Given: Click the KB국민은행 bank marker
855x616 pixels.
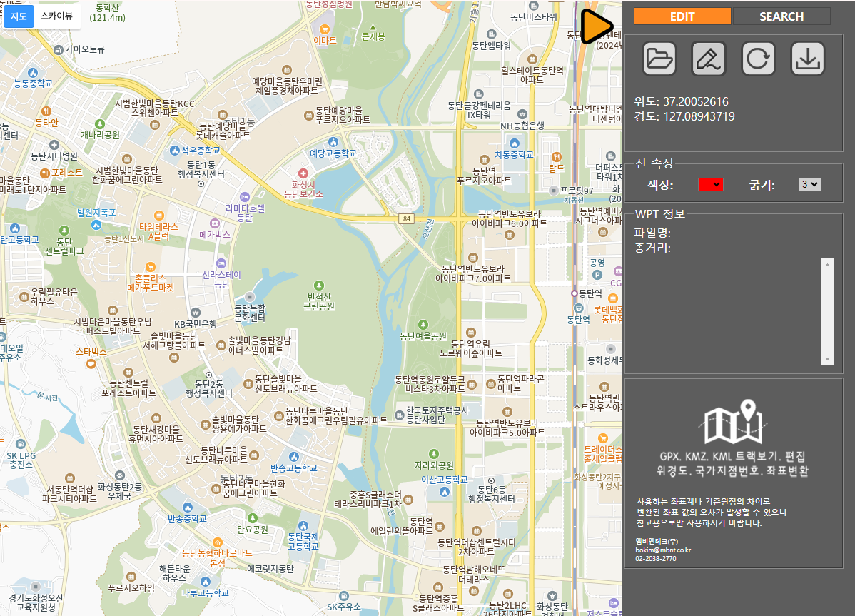Looking at the screenshot, I should (196, 313).
